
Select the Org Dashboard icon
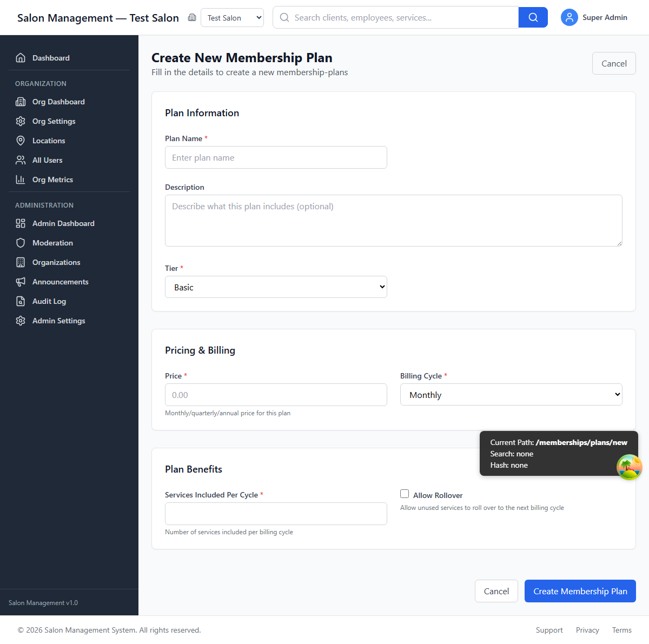pyautogui.click(x=21, y=102)
